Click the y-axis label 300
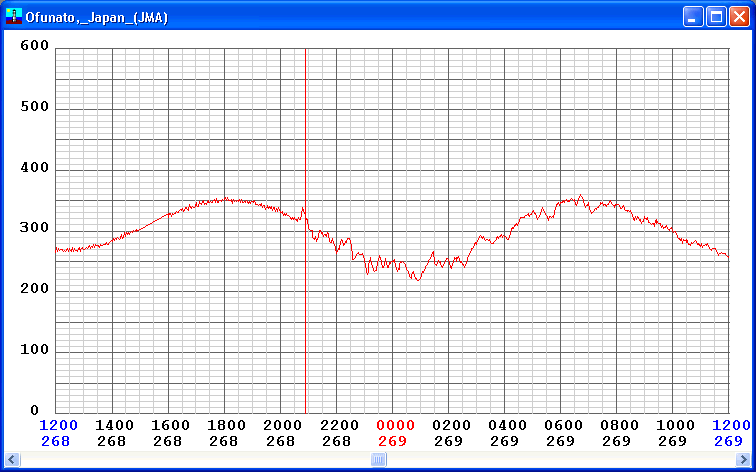Screen dimensions: 756x472 point(34,228)
